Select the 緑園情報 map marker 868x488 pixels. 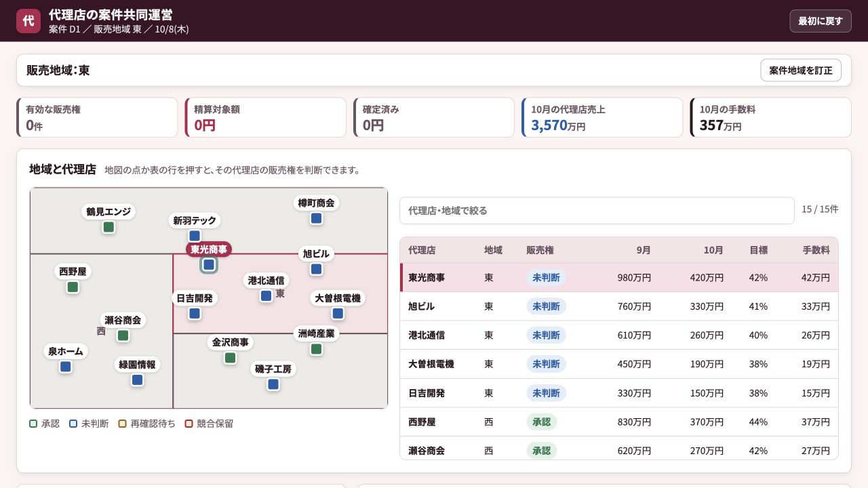(137, 380)
